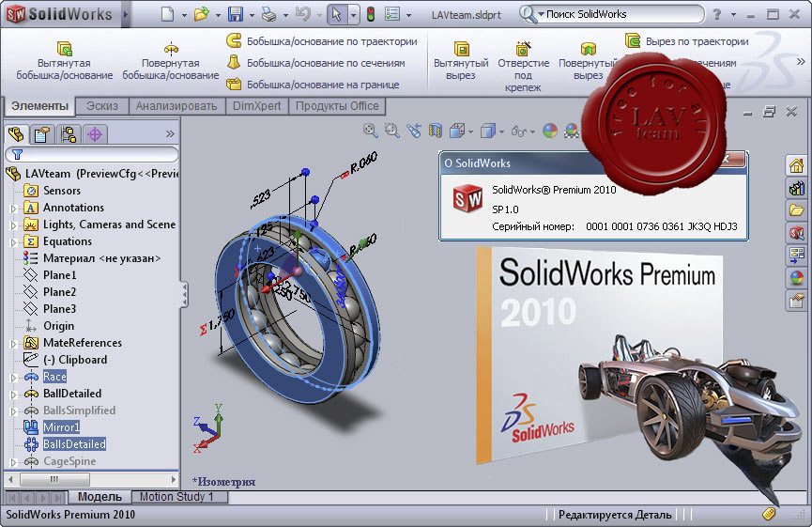812x527 pixels.
Task: Open Appearances sphere icon in task pane
Action: pyautogui.click(x=796, y=278)
